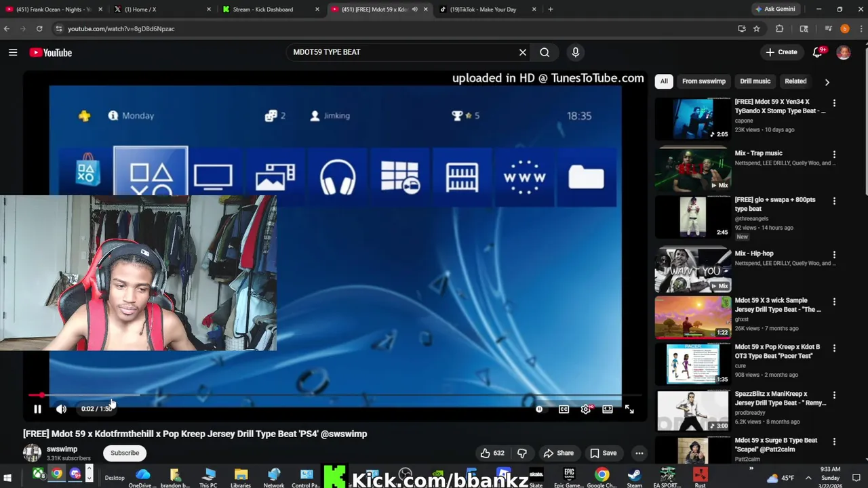The width and height of the screenshot is (868, 488).
Task: Subscribe to swswimp channel
Action: coord(125,453)
